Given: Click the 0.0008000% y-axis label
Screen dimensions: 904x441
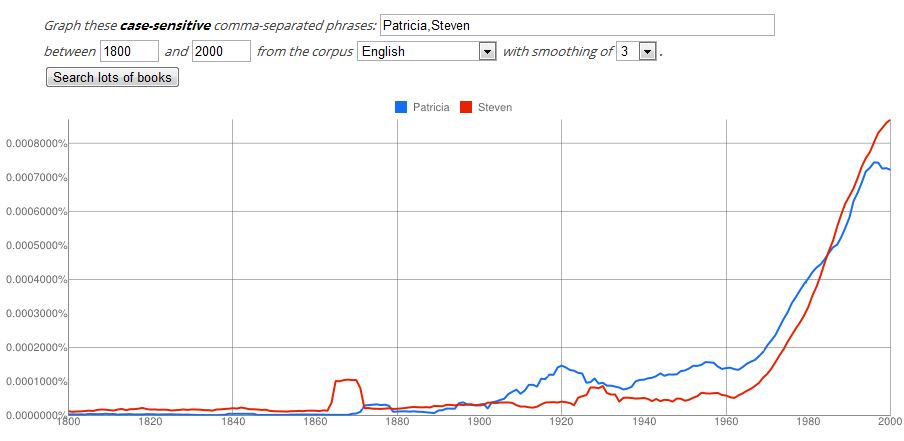Looking at the screenshot, I should click(34, 143).
